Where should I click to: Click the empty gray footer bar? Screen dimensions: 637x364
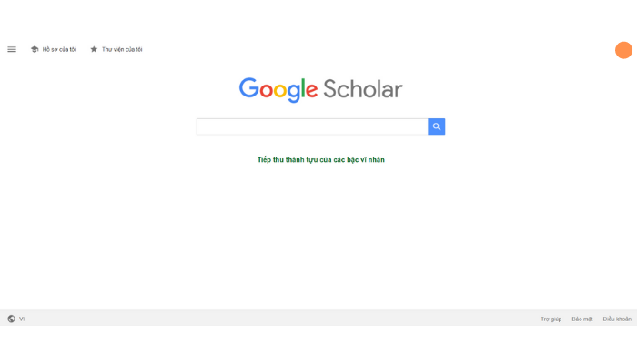coord(284,318)
